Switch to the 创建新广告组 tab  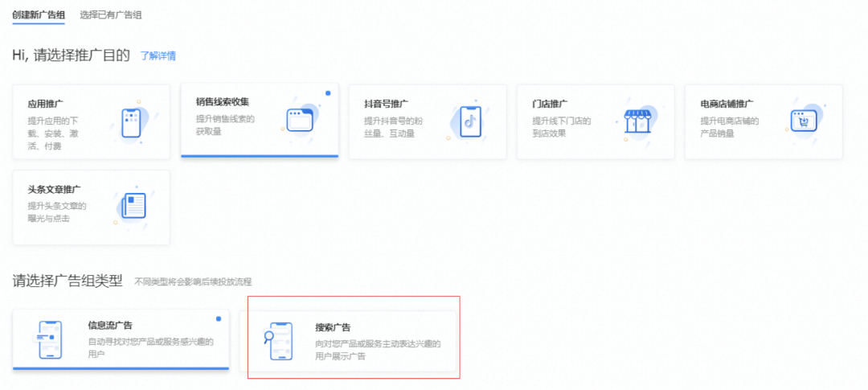(x=39, y=15)
